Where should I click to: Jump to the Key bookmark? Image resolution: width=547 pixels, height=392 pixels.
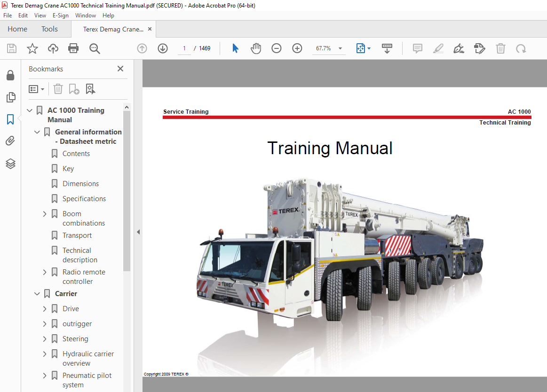click(x=68, y=169)
